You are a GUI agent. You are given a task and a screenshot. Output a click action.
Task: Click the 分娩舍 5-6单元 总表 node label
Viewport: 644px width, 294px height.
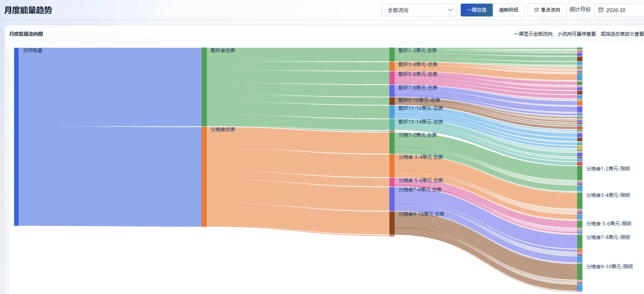(421, 180)
